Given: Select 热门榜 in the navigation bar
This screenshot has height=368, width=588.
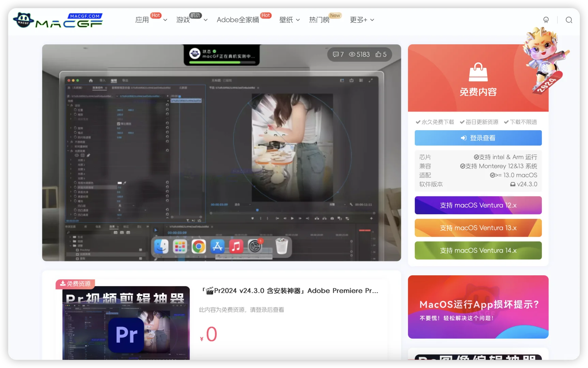Looking at the screenshot, I should 319,20.
